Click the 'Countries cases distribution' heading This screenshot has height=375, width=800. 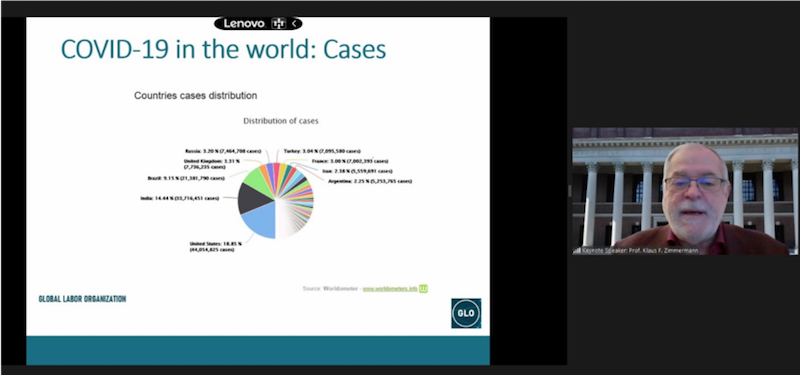(195, 95)
